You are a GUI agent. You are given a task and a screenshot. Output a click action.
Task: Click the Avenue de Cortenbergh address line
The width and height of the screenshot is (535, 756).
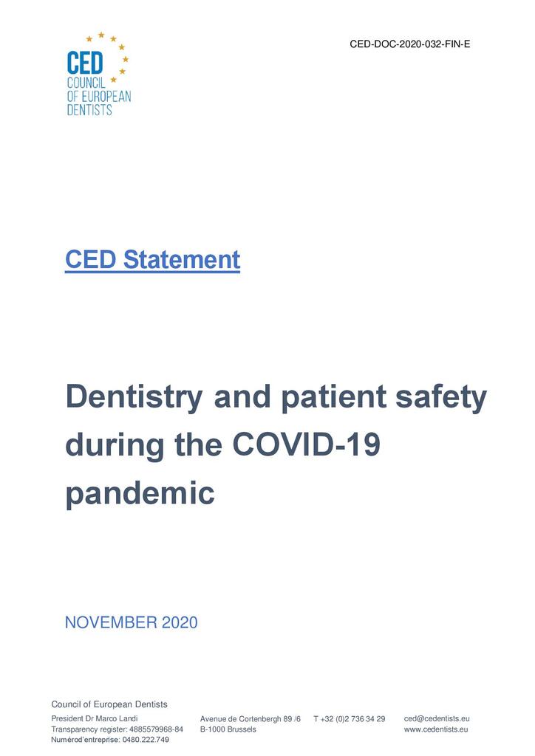(x=251, y=719)
